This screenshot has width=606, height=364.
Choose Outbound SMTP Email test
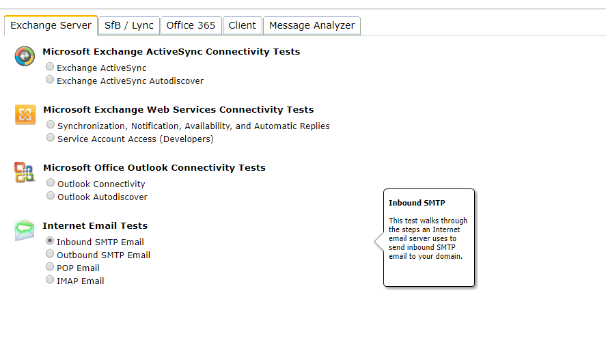(50, 253)
